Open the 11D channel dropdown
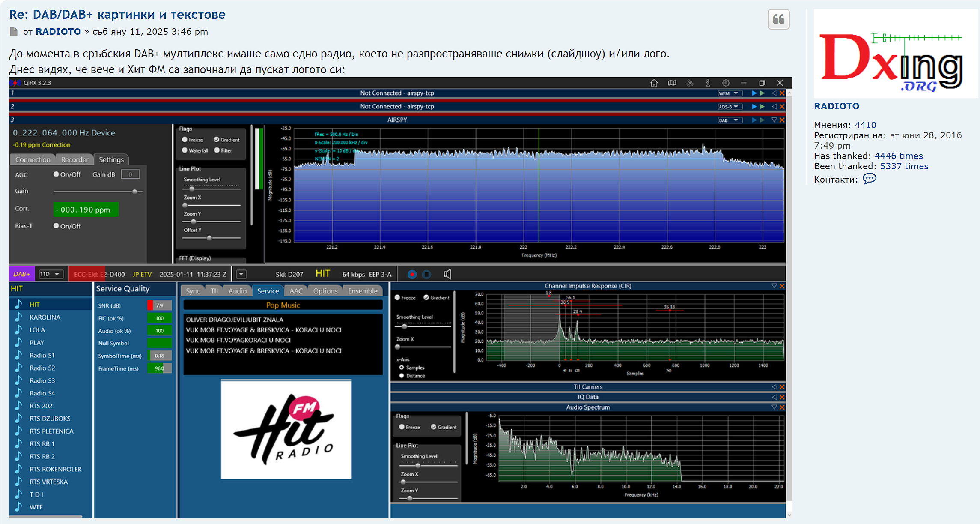The image size is (980, 524). click(x=51, y=274)
